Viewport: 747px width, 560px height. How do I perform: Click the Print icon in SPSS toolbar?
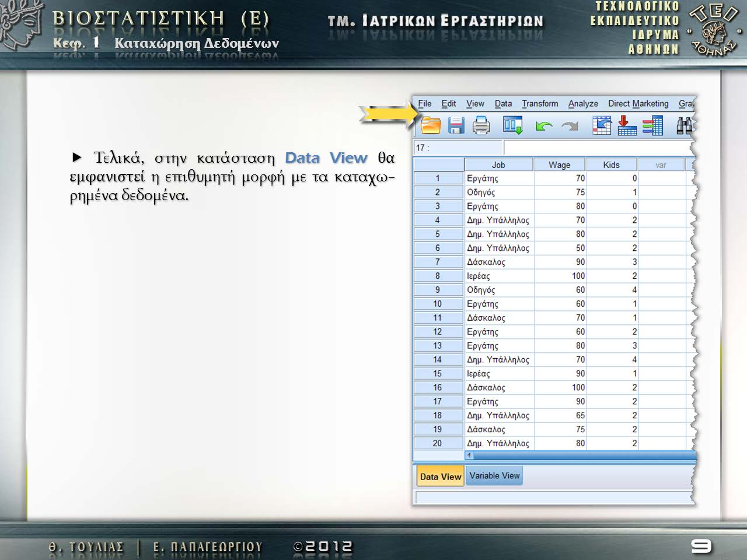(481, 125)
